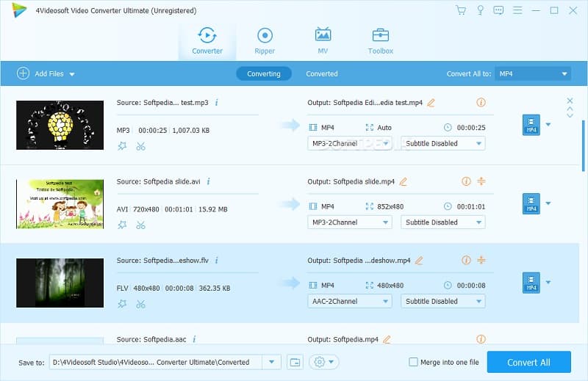Switch to the Ripper tab
The image size is (588, 381).
265,41
